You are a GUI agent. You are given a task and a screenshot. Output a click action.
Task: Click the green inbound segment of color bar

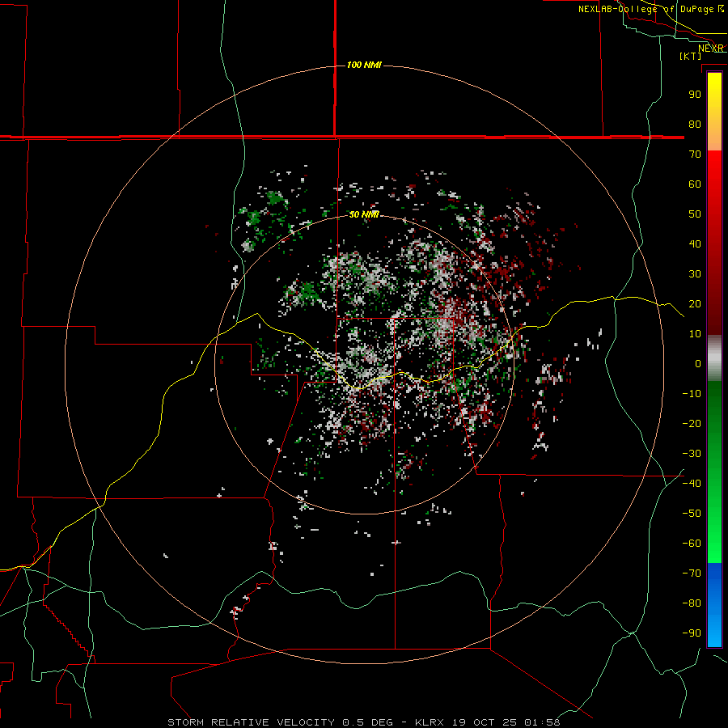tap(714, 472)
